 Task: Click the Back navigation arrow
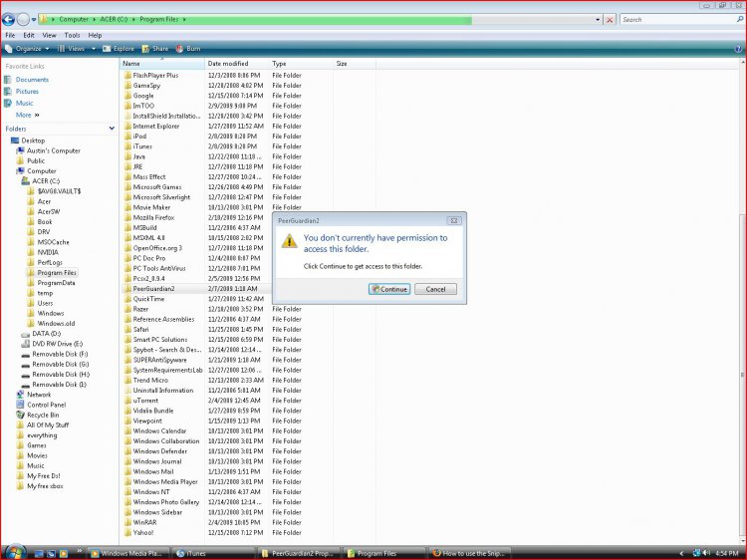[x=8, y=20]
